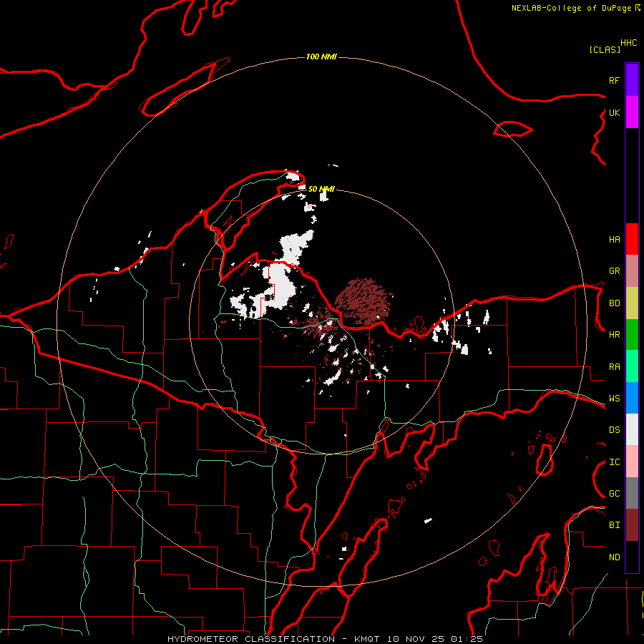The image size is (644, 644).
Task: Choose the GC gray legend swatch
Action: click(x=632, y=493)
